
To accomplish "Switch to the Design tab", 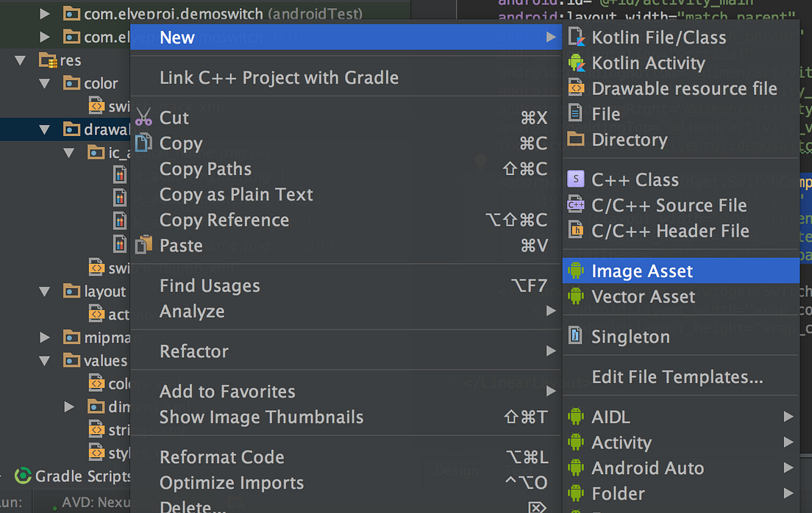I will coord(456,470).
